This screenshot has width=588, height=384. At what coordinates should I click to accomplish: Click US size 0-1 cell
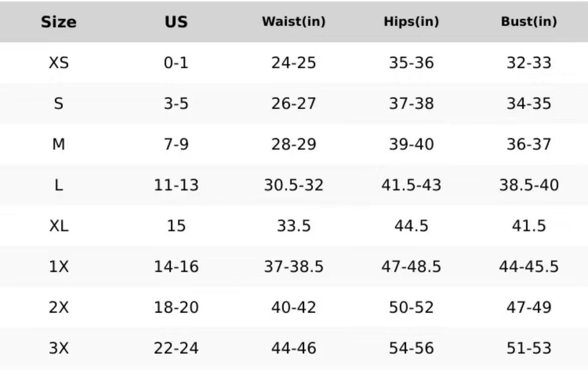[x=176, y=63]
